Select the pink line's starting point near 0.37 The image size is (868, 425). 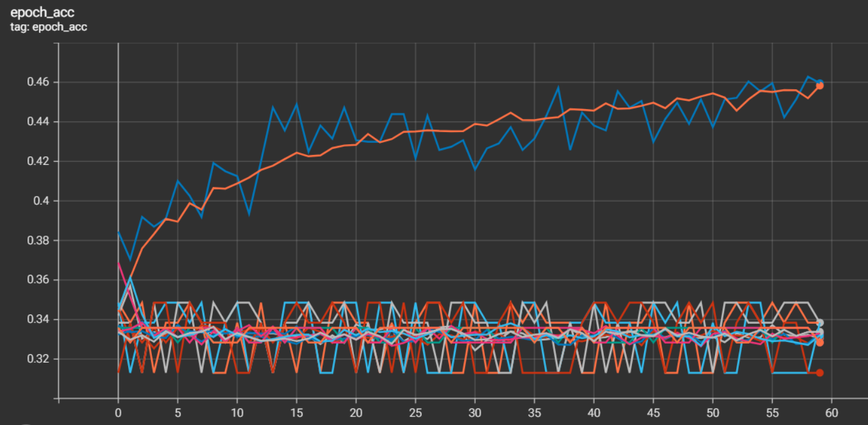point(118,264)
